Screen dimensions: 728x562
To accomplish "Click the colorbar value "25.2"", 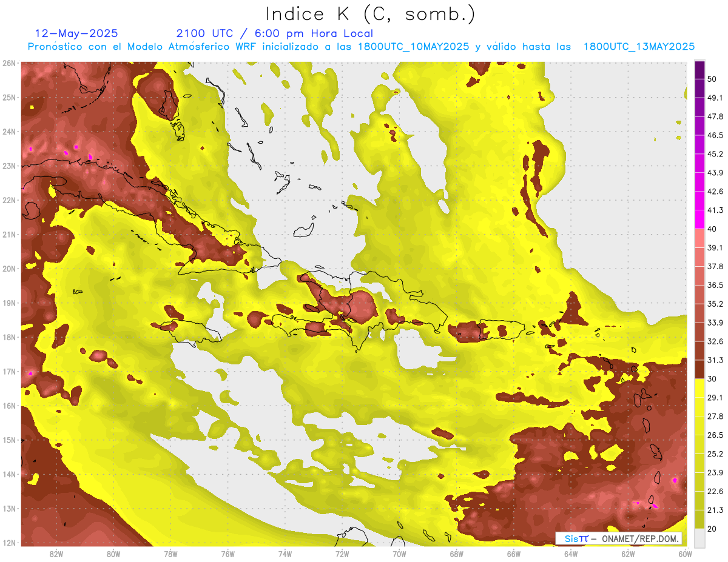I will point(715,454).
